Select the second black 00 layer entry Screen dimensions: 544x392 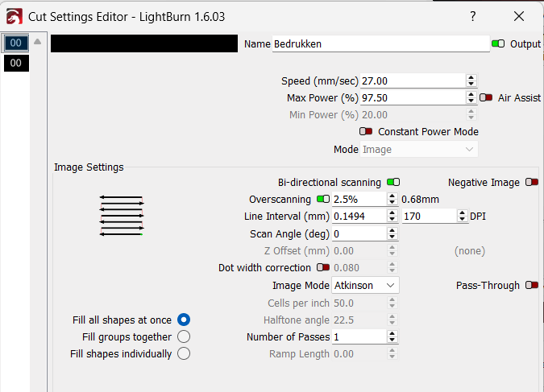(x=16, y=63)
